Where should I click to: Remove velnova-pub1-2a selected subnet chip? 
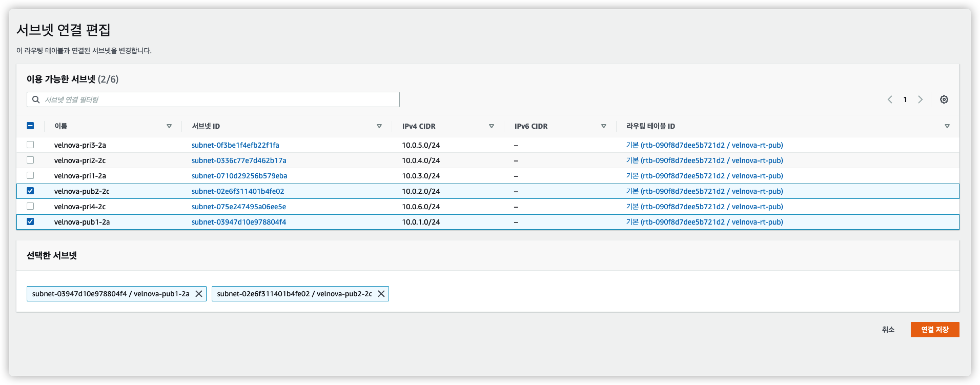(199, 294)
